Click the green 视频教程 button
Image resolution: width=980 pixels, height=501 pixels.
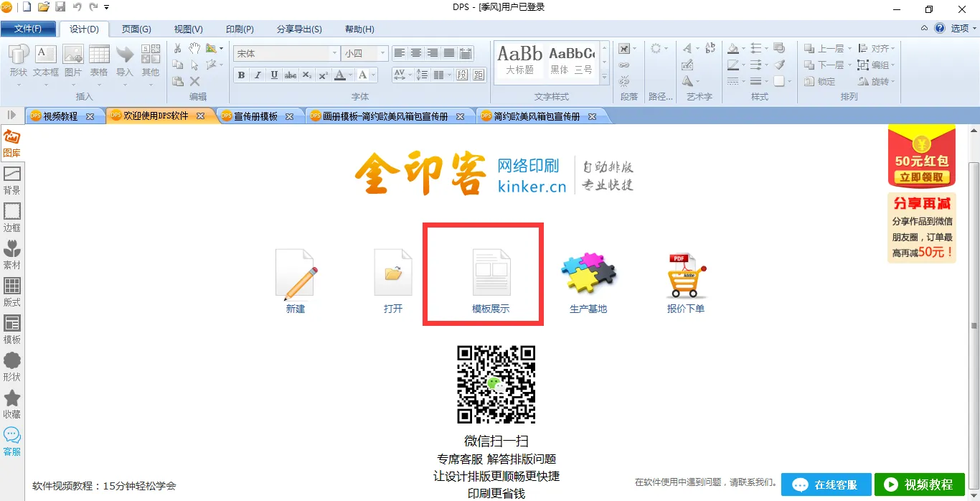pyautogui.click(x=919, y=485)
